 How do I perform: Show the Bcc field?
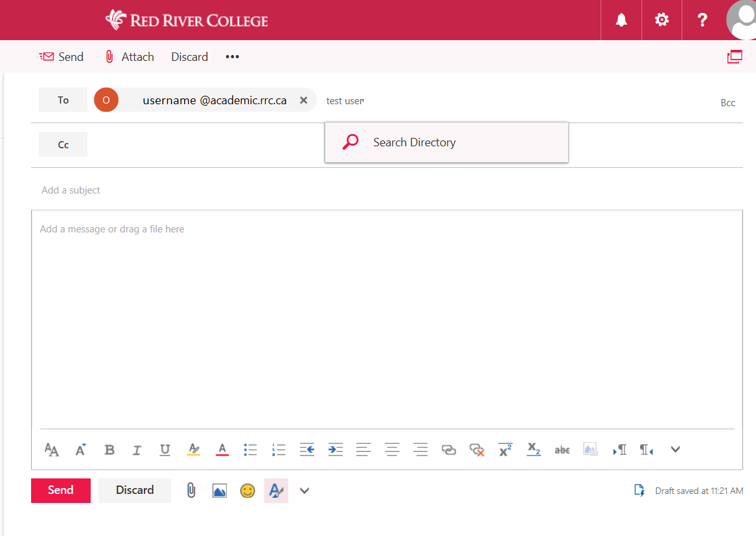[x=727, y=102]
